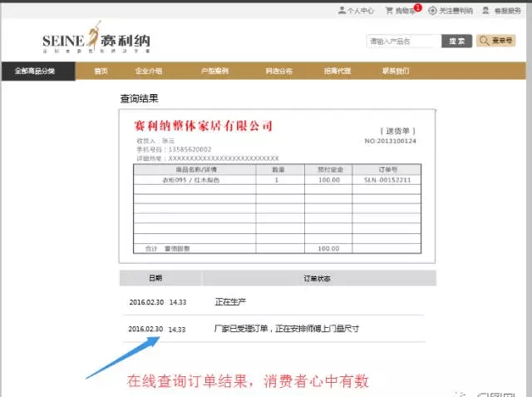Click the 数量 column header

[278, 170]
